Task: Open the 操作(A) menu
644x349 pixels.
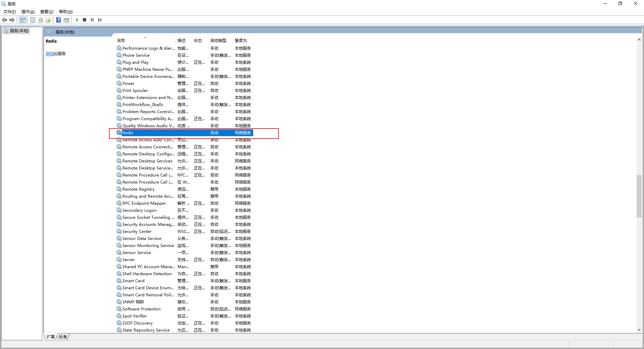Action: coord(28,12)
